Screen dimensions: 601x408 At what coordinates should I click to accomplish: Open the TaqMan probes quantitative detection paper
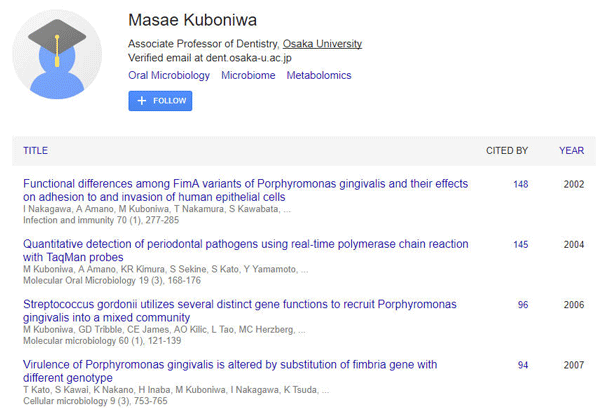click(246, 250)
